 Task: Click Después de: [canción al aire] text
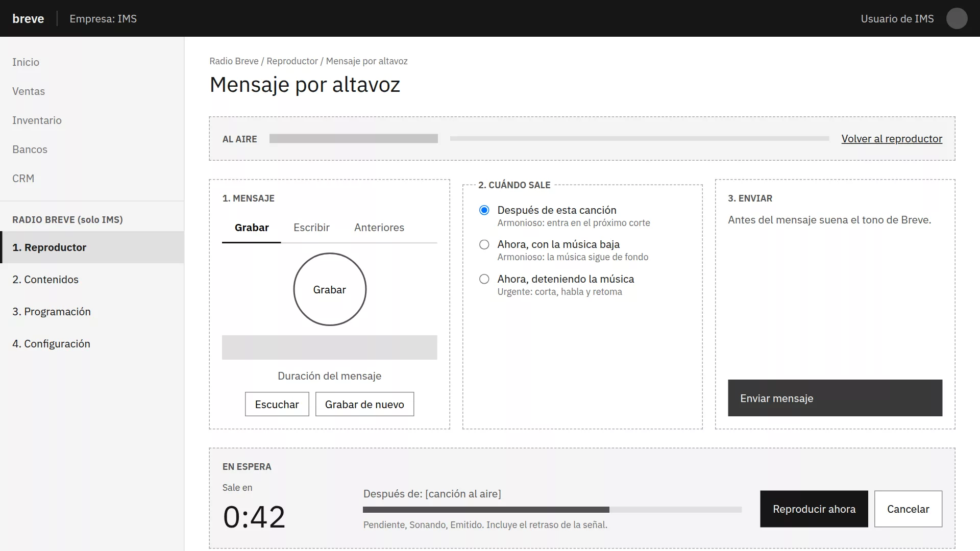click(x=432, y=494)
